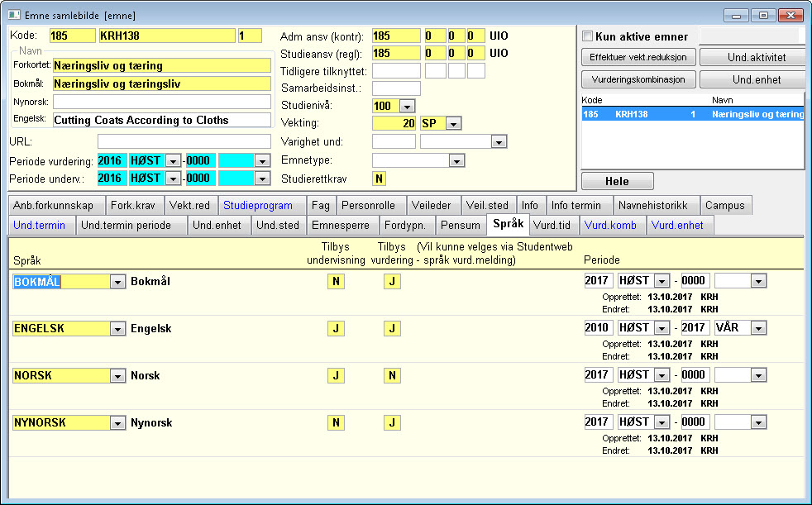Enable the Kun aktive emner checkbox
This screenshot has width=812, height=505.
(587, 36)
